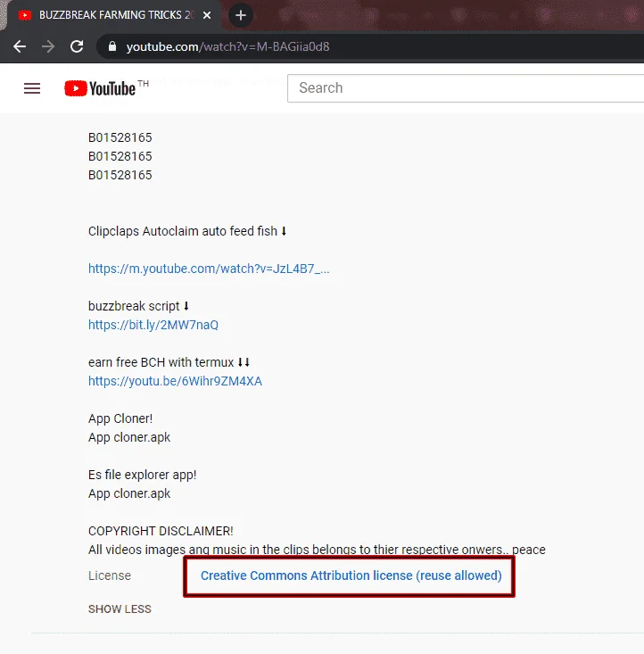Click the browser forward arrow
The width and height of the screenshot is (644, 654).
48,46
